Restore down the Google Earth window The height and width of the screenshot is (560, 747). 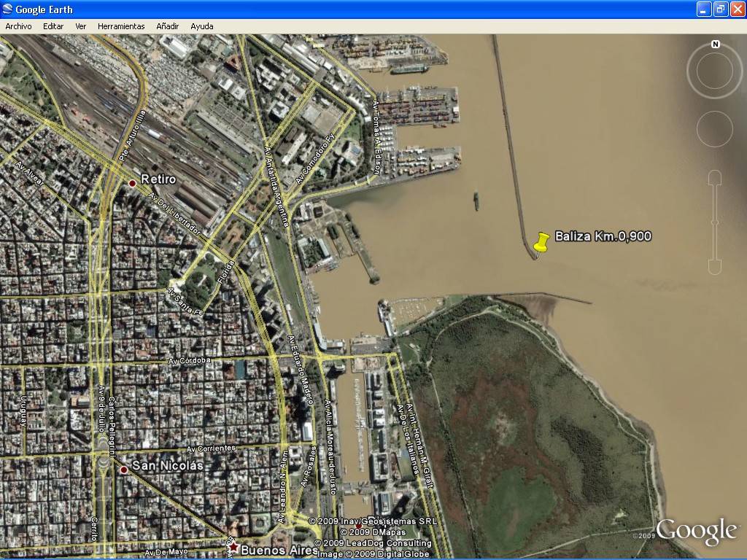(x=721, y=9)
